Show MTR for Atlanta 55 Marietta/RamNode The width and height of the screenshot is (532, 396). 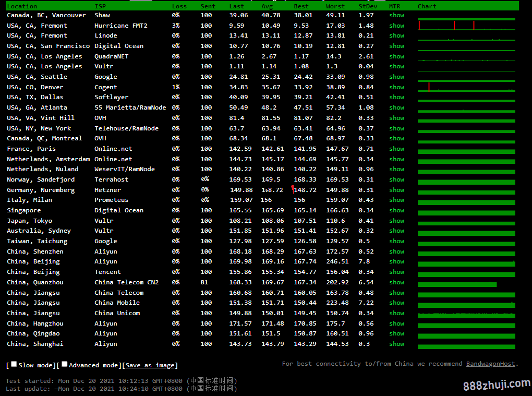click(396, 108)
